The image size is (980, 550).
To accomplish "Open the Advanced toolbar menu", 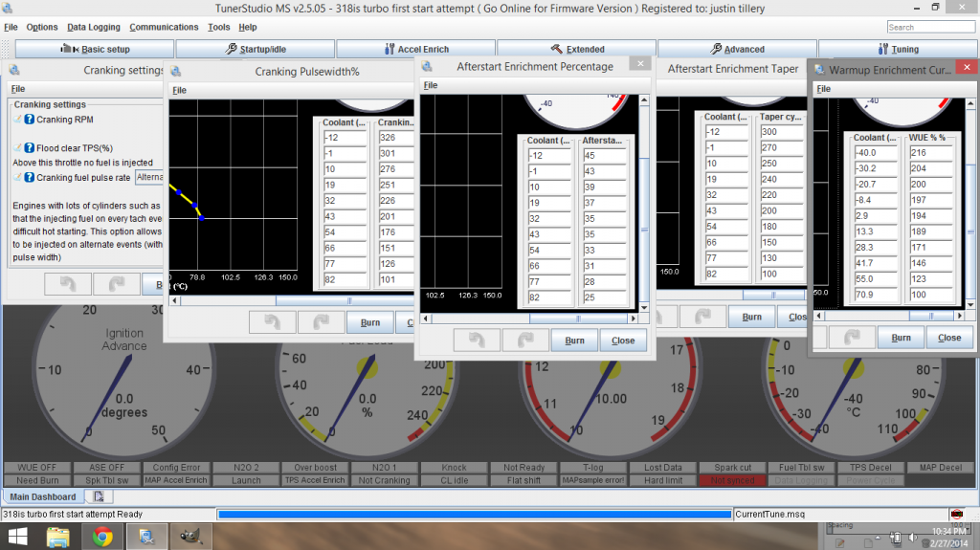I will (x=738, y=49).
